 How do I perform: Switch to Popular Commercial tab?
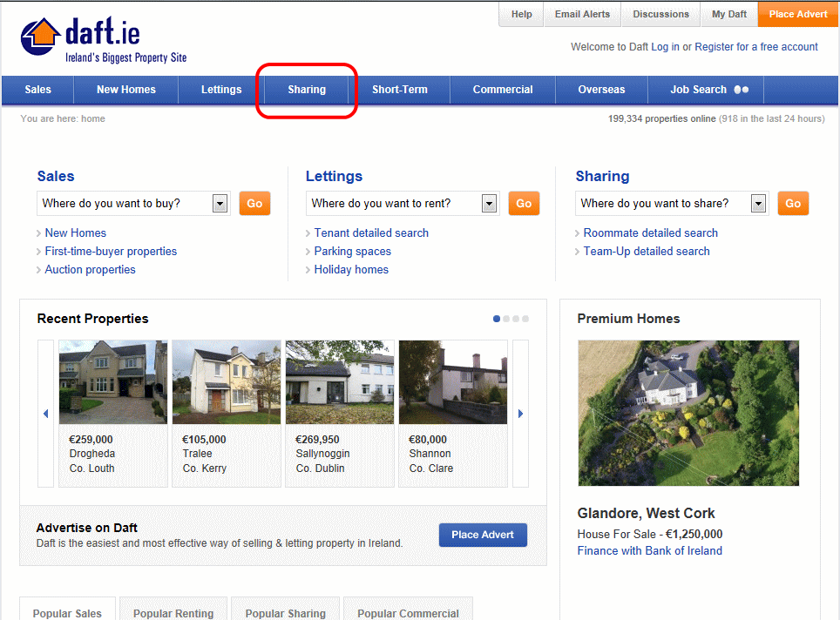point(408,610)
